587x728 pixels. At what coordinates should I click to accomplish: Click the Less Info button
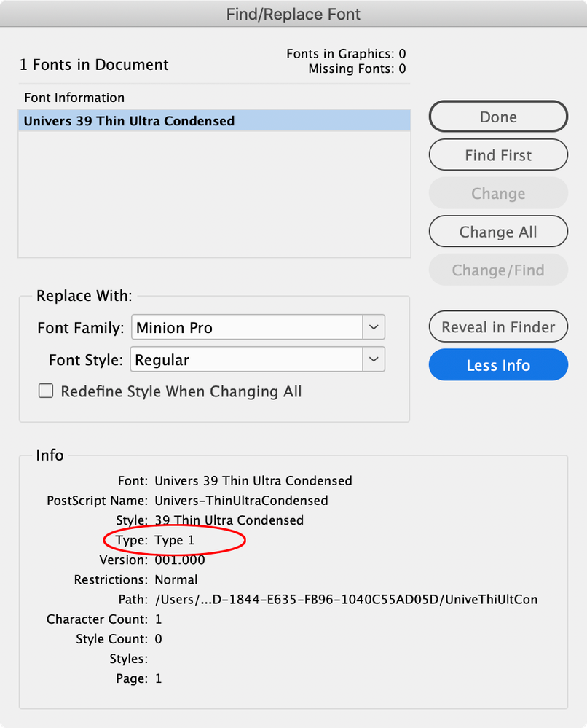coord(498,365)
